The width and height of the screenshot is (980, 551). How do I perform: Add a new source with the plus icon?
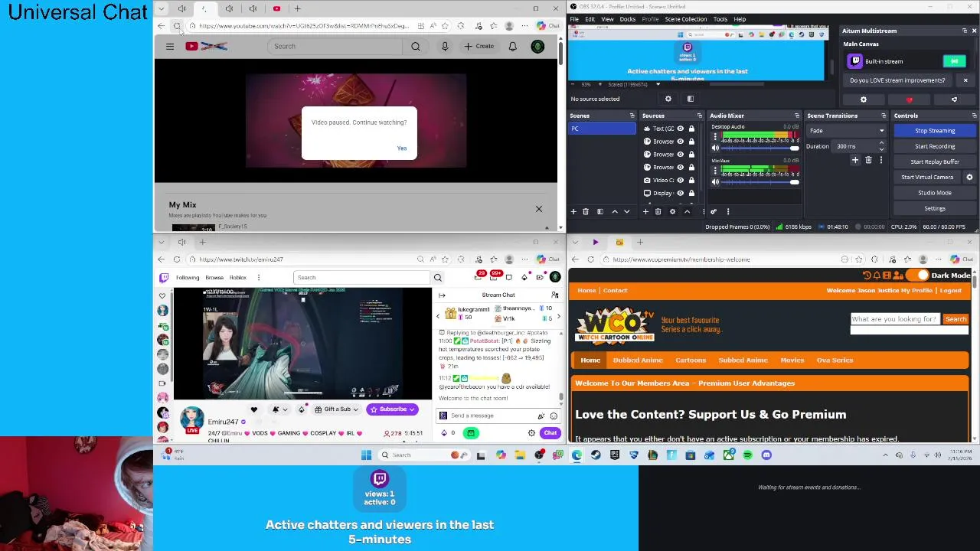click(645, 212)
